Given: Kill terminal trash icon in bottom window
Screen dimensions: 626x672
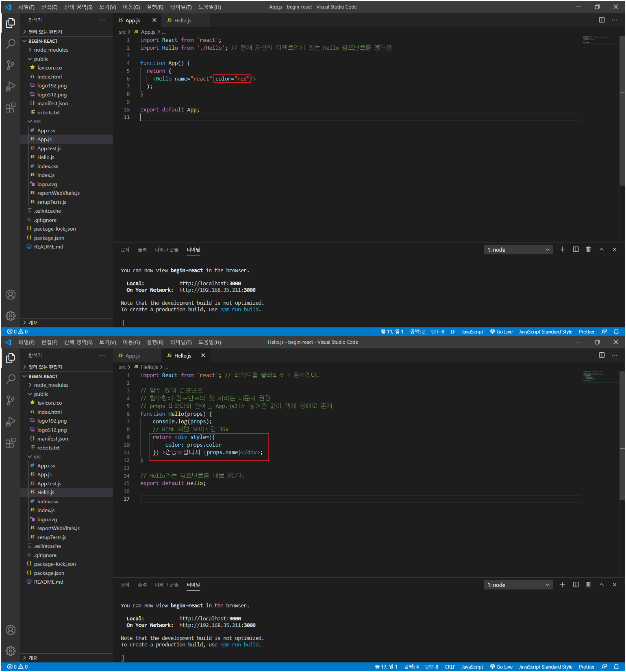Looking at the screenshot, I should (589, 585).
